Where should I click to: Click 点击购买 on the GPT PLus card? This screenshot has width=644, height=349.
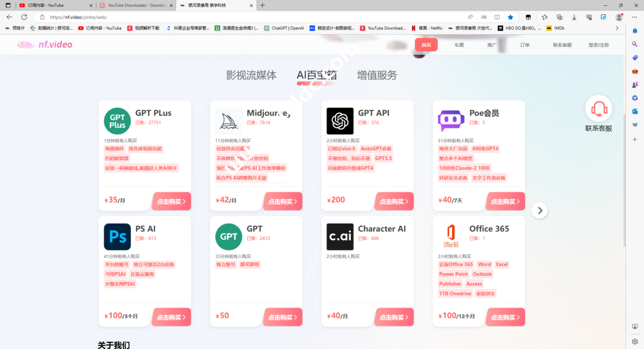(x=171, y=201)
